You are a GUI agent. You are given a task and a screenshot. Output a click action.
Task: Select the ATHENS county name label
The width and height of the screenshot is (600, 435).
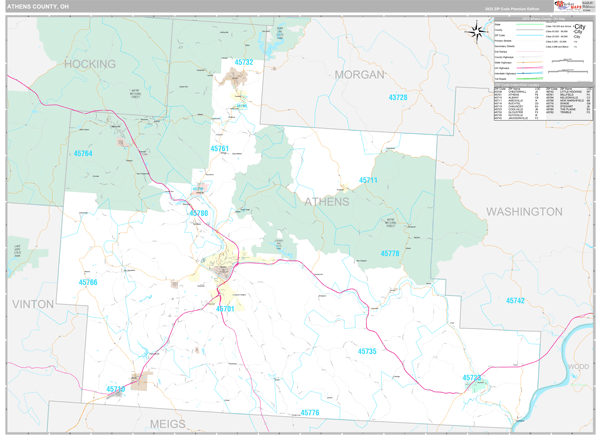[x=327, y=202]
